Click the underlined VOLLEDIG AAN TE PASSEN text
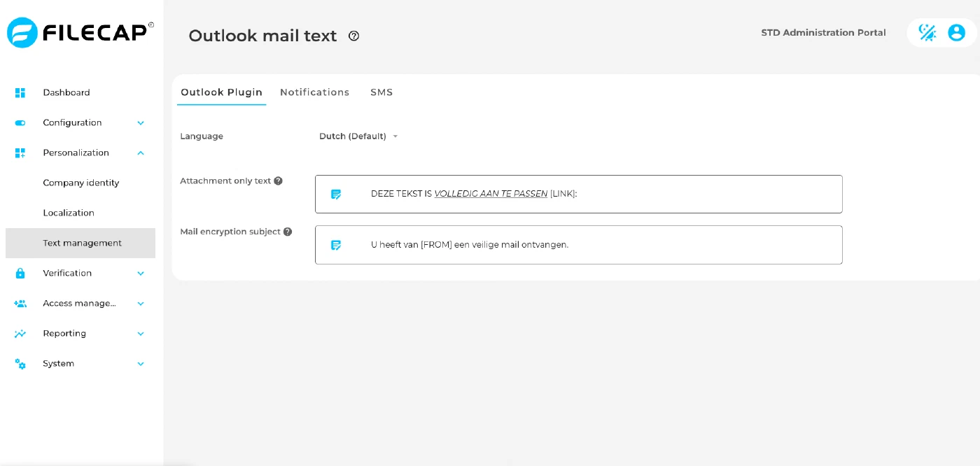 [x=491, y=194]
